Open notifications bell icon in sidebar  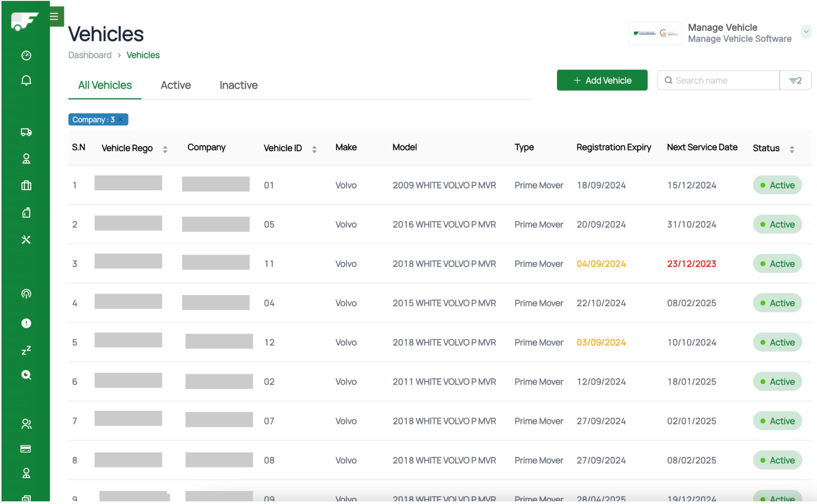(x=26, y=81)
